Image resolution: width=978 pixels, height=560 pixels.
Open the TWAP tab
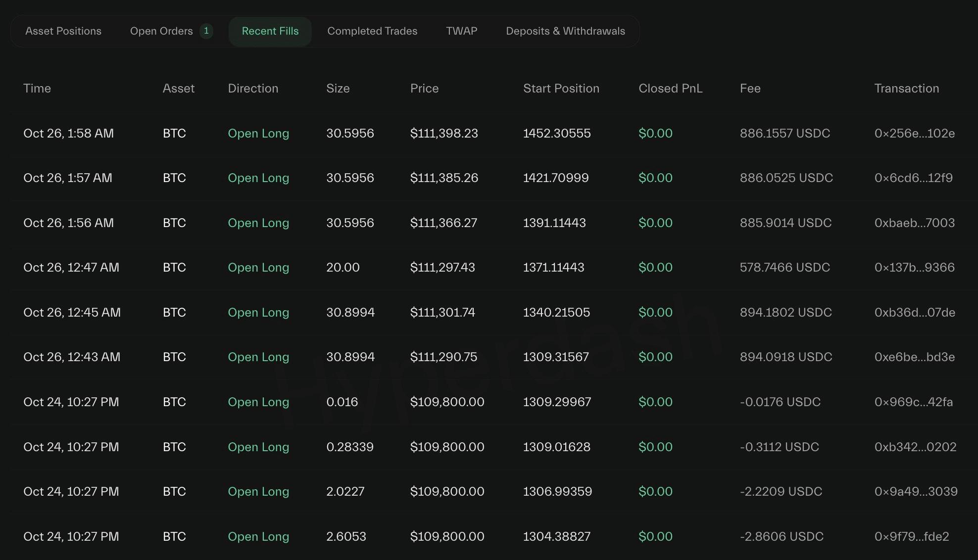pos(461,31)
